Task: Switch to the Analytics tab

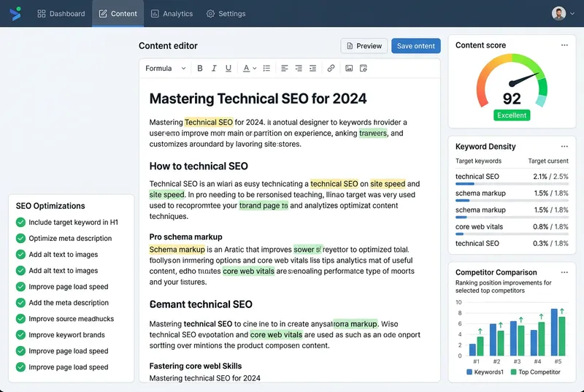Action: [x=172, y=14]
